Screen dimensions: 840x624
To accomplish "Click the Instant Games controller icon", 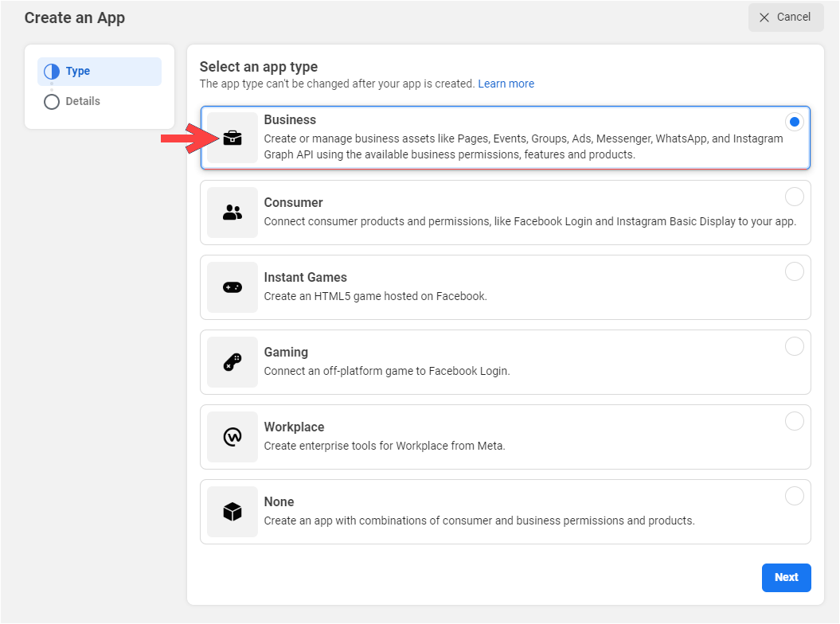I will (x=232, y=287).
